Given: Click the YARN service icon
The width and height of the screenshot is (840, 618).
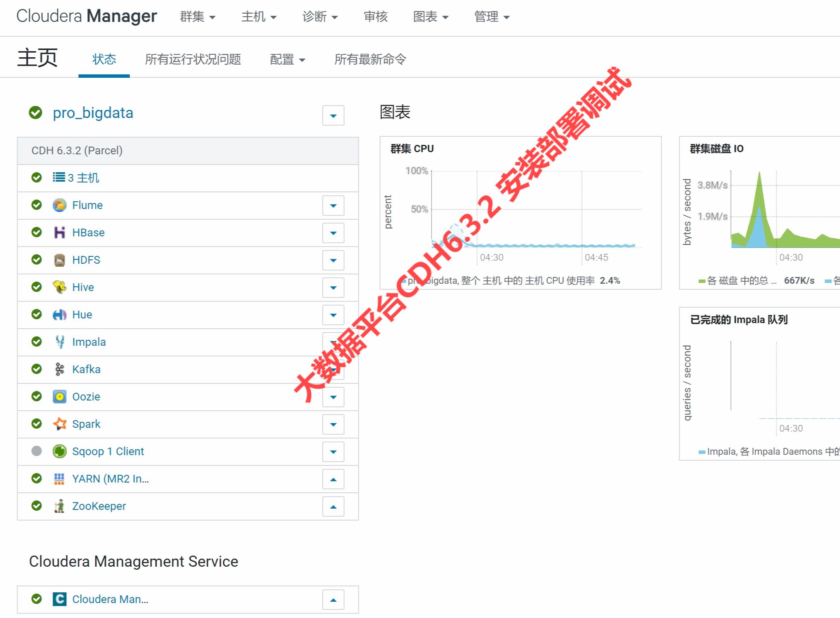Looking at the screenshot, I should 59,479.
